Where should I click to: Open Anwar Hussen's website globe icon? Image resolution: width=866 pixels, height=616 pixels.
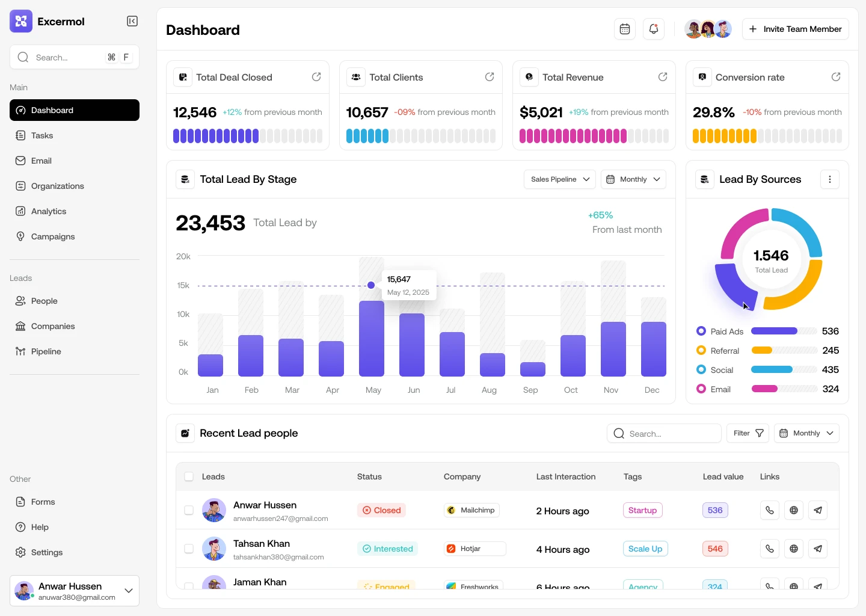tap(794, 510)
